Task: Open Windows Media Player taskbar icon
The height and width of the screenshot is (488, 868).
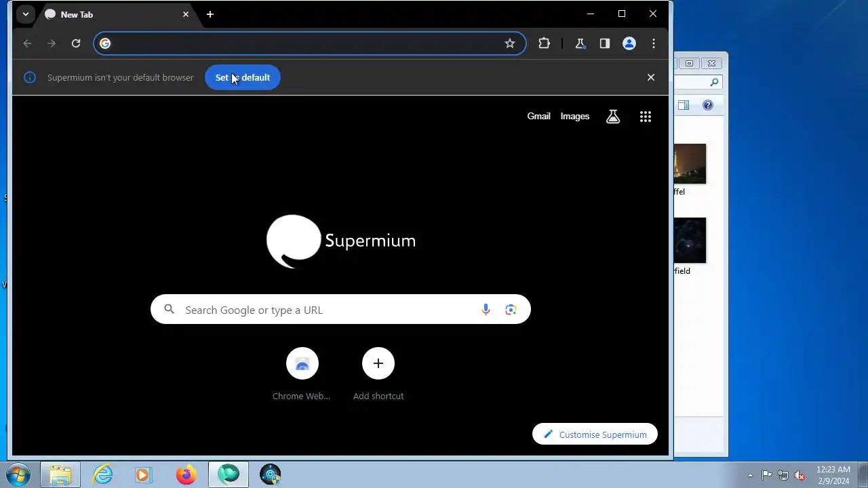Action: pyautogui.click(x=144, y=474)
